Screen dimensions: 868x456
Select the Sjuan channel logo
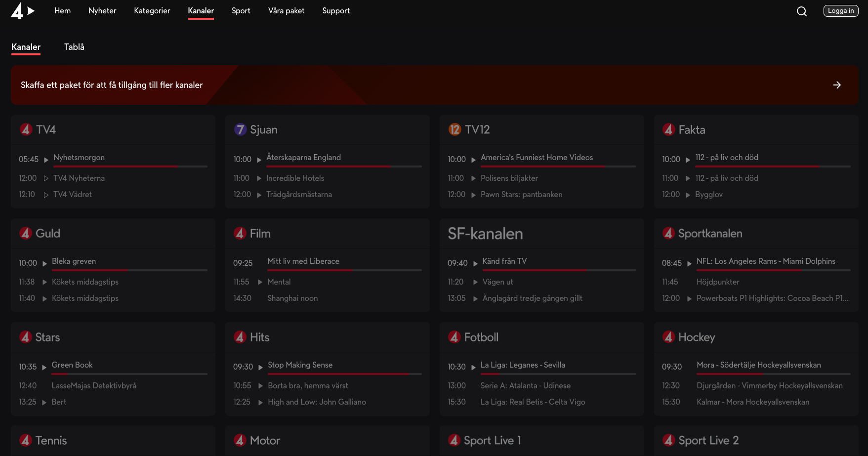[x=241, y=129]
